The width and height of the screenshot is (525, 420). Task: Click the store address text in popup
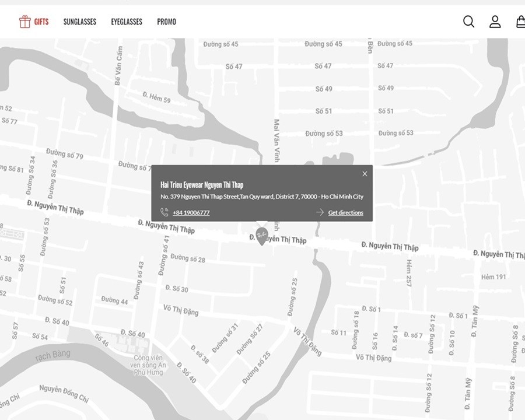(x=261, y=197)
